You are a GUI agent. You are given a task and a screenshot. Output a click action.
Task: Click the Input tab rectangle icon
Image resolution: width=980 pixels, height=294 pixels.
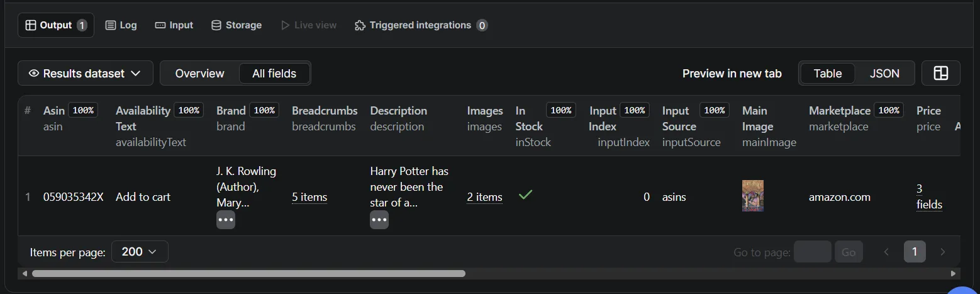coord(160,25)
